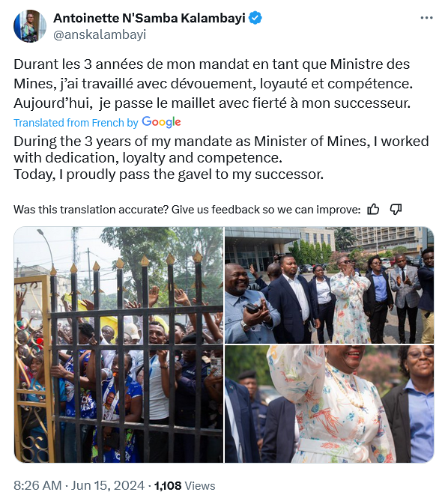Select the translated English tweet text
Screen dimensions: 448x501
221,158
